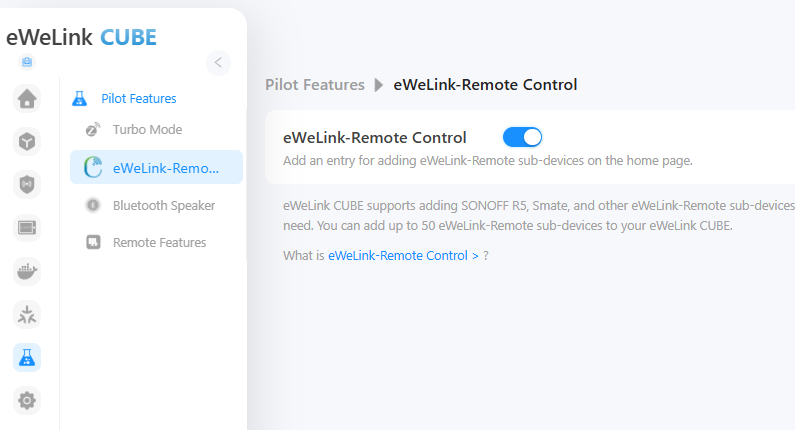Click the screen panel icon in sidebar
This screenshot has width=795, height=430.
click(x=27, y=227)
